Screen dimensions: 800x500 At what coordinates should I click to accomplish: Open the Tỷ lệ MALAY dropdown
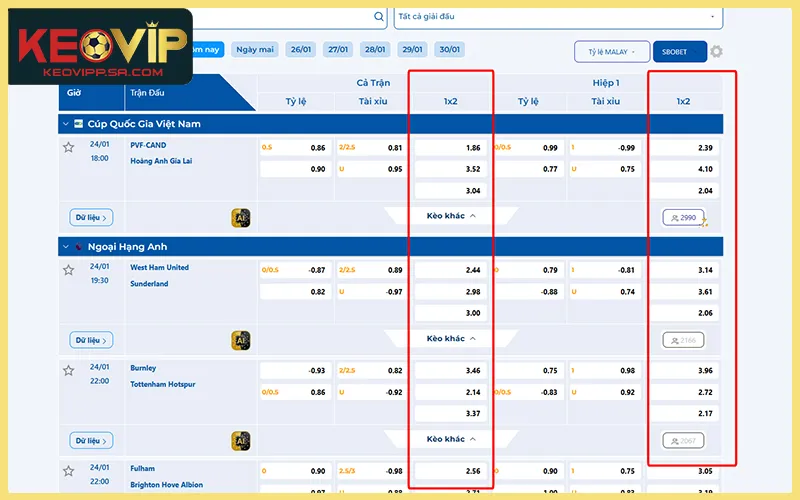click(612, 52)
